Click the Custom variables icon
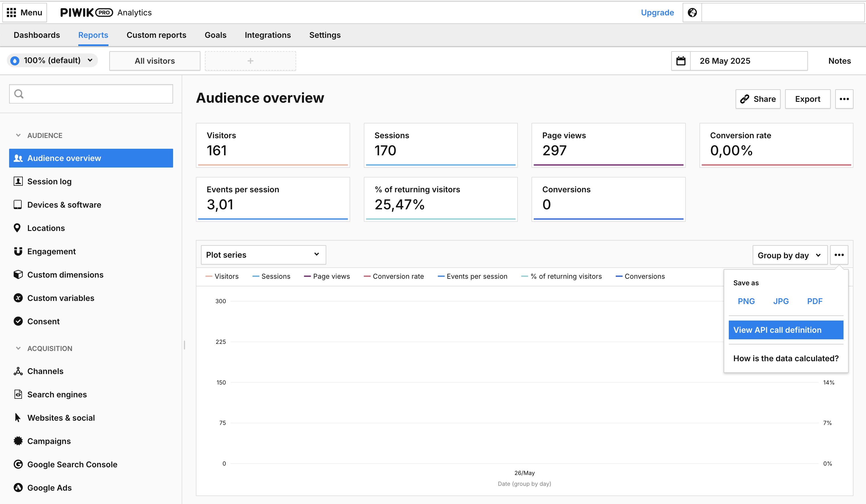The image size is (866, 504). 18,298
